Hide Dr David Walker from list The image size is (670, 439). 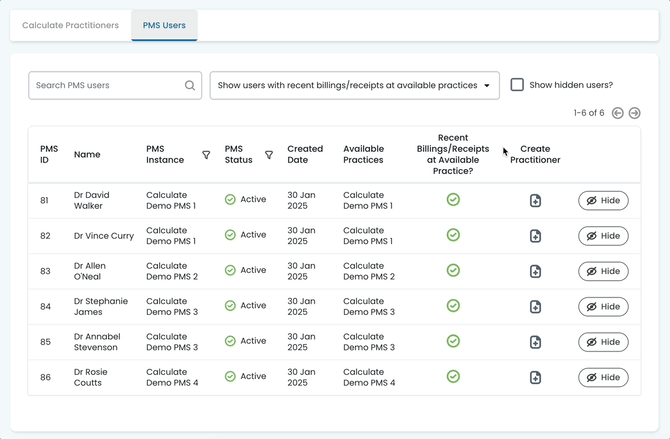tap(603, 200)
